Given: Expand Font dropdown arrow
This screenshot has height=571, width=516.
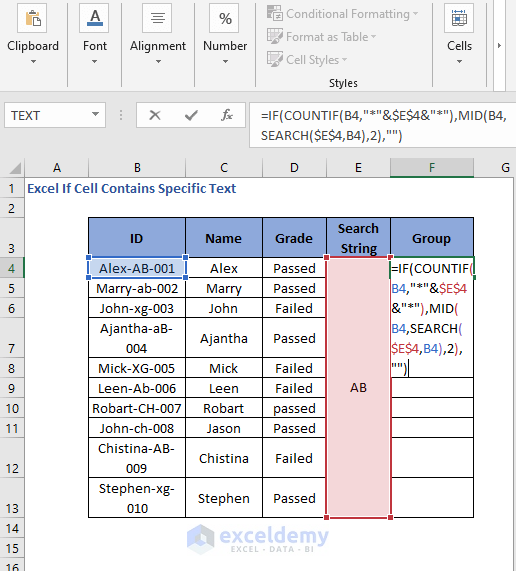Looking at the screenshot, I should (94, 62).
